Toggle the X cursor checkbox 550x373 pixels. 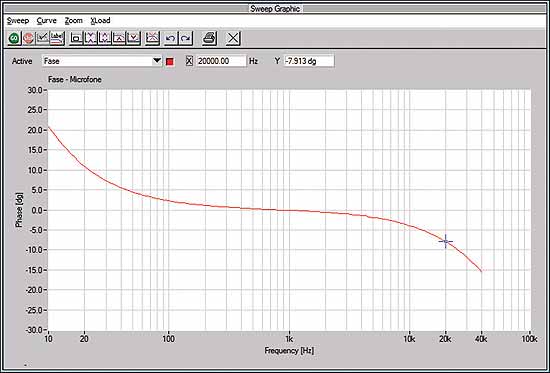(x=189, y=61)
